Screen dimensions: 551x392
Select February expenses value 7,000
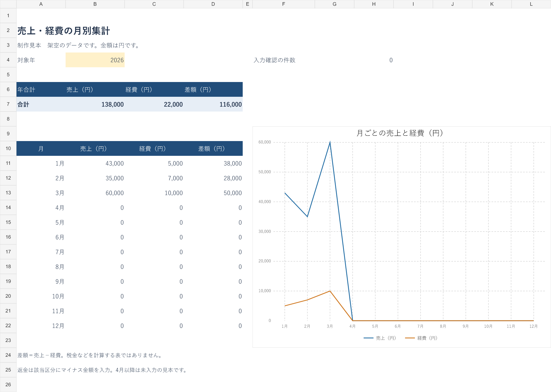point(154,178)
